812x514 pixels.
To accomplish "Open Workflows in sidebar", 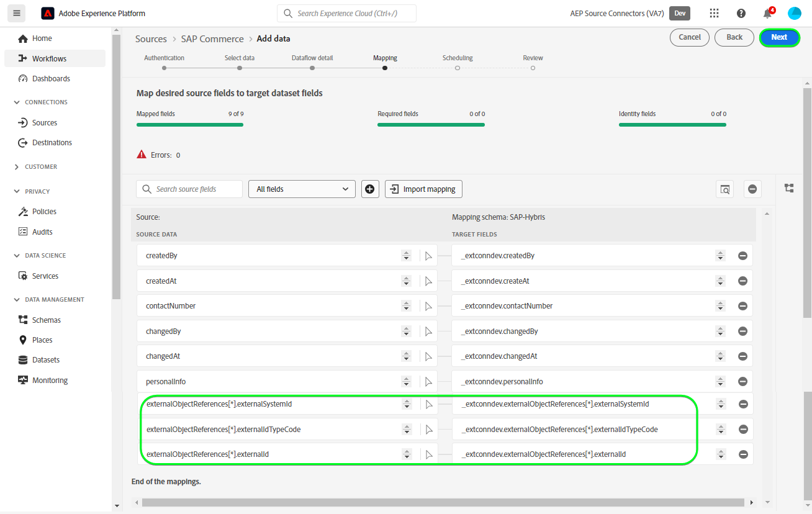I will pos(55,59).
